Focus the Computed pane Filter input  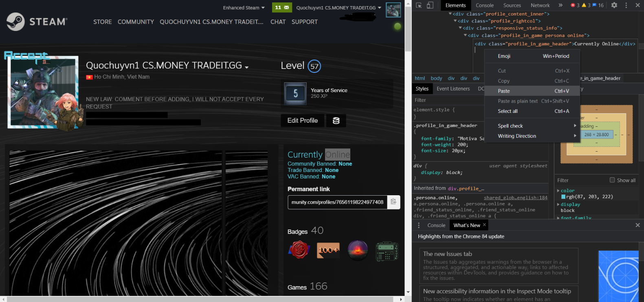click(x=582, y=180)
